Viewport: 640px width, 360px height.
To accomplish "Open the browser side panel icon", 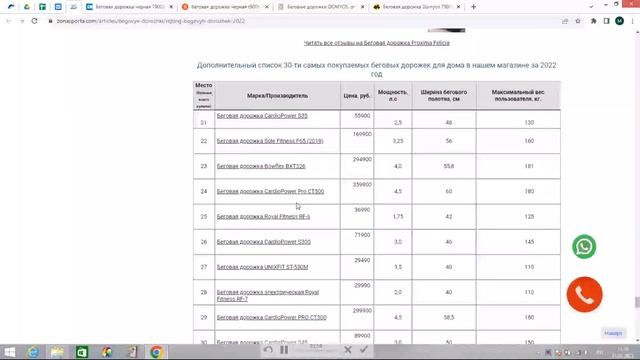I will pos(607,21).
